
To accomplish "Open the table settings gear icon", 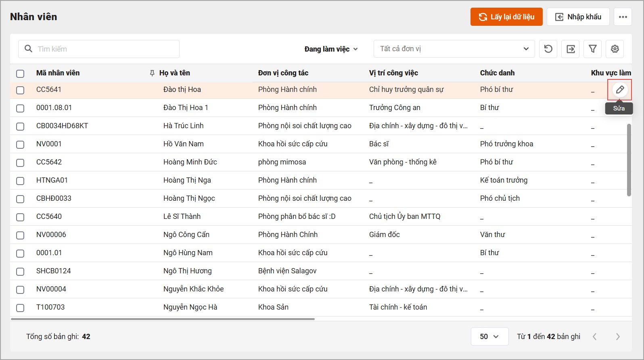I will [x=615, y=49].
